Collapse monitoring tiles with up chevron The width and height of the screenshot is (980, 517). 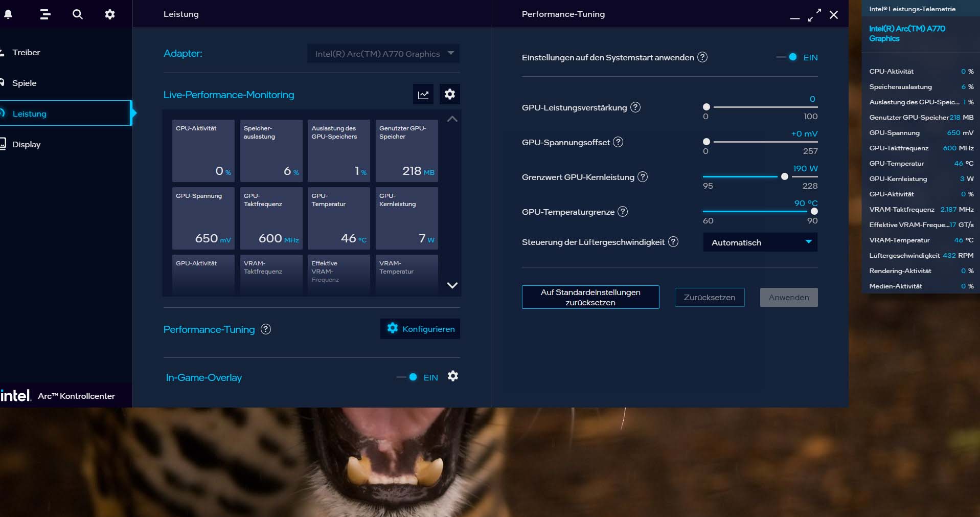click(x=452, y=119)
